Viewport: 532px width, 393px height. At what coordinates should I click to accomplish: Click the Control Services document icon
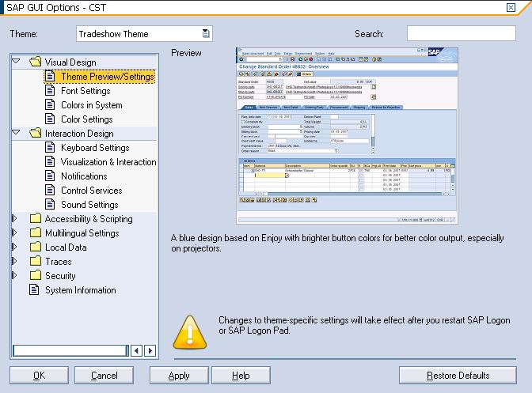(x=50, y=190)
